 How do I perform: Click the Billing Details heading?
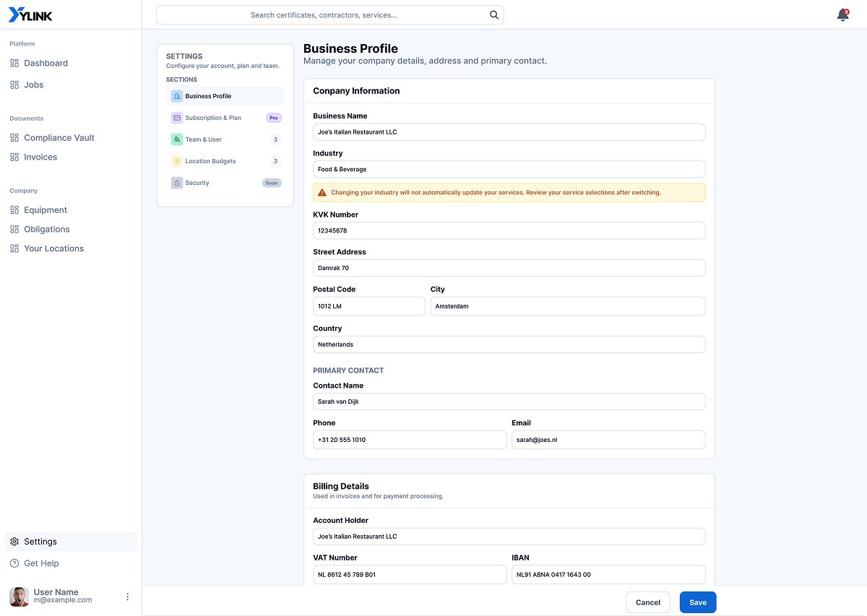click(341, 487)
